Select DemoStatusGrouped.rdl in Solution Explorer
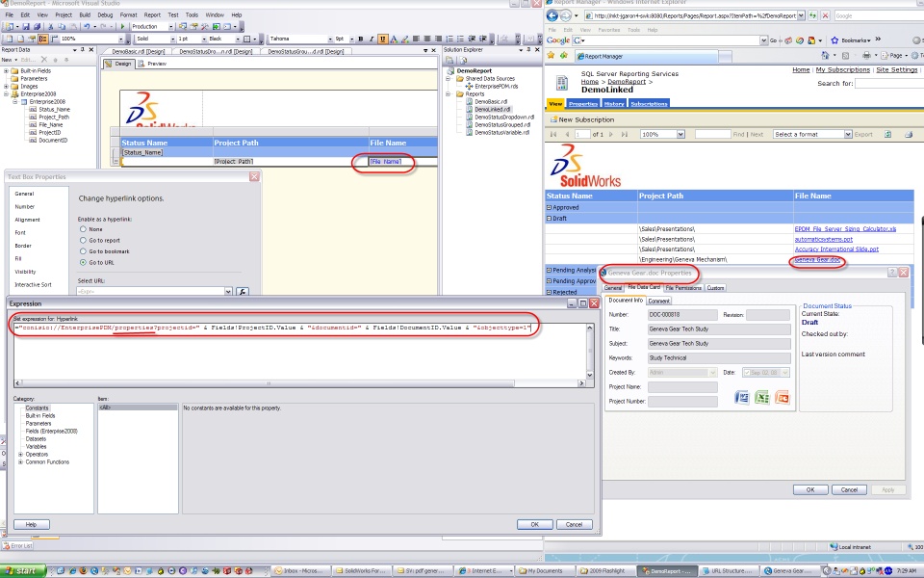The width and height of the screenshot is (924, 578). click(x=502, y=124)
